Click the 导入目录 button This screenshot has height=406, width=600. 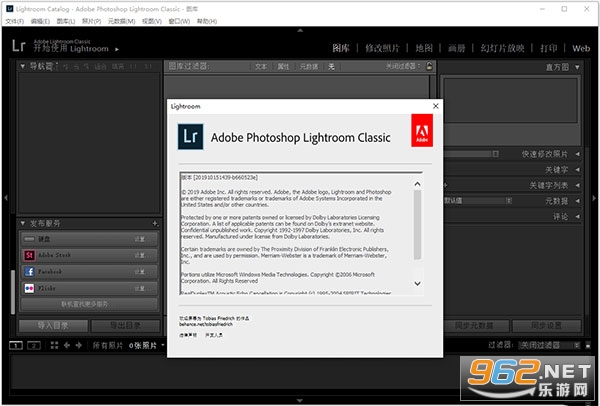tap(53, 326)
